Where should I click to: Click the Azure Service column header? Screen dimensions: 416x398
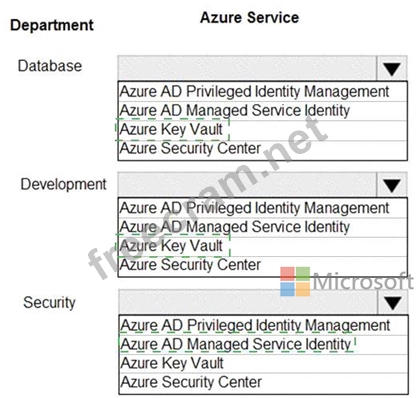(249, 18)
